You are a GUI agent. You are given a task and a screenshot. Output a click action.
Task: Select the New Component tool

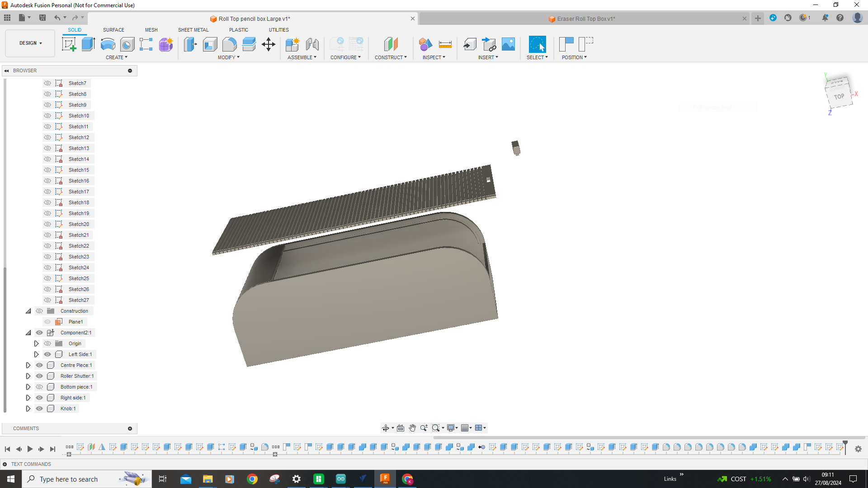pyautogui.click(x=292, y=44)
